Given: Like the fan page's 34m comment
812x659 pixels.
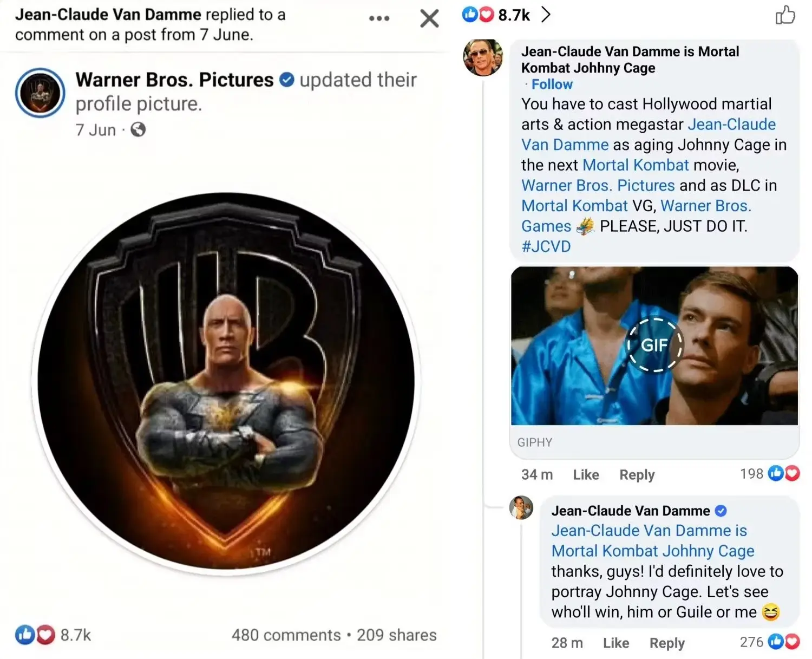Looking at the screenshot, I should (x=586, y=474).
